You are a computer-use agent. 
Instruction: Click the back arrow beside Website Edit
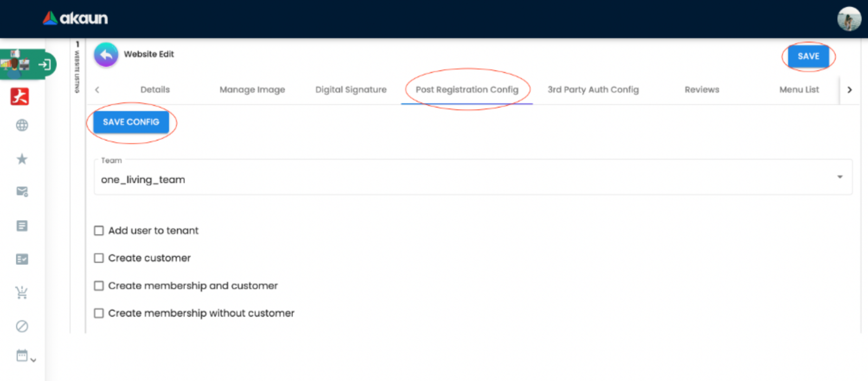click(106, 55)
